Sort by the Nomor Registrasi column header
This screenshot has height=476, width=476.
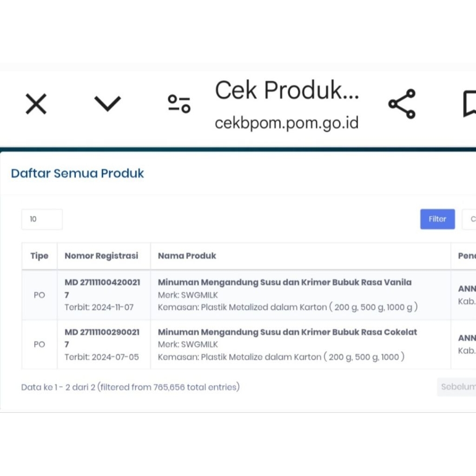coord(101,256)
